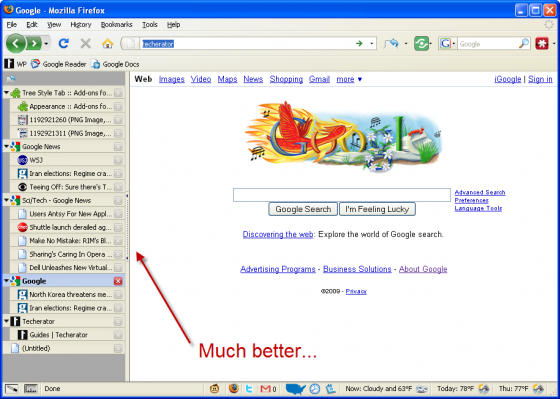
Task: Close the (Untitled) tab
Action: click(x=118, y=348)
